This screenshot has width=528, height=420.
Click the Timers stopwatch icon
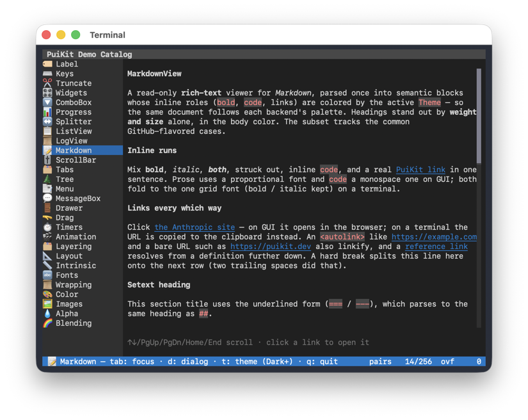pos(47,227)
